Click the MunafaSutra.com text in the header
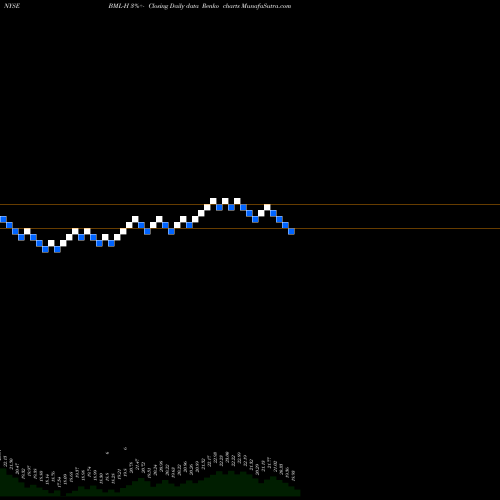The width and height of the screenshot is (500, 500). [266, 6]
